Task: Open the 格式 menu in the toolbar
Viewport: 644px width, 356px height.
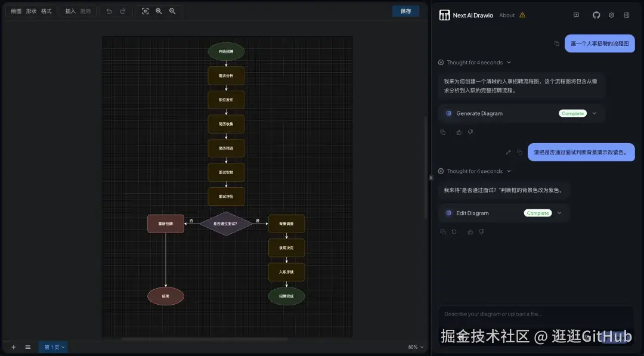Action: 46,11
